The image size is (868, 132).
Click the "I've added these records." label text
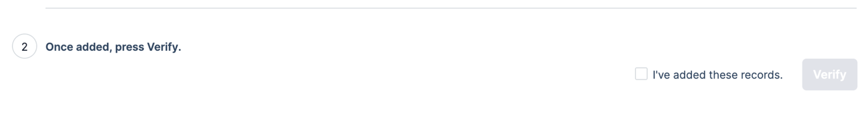[717, 75]
